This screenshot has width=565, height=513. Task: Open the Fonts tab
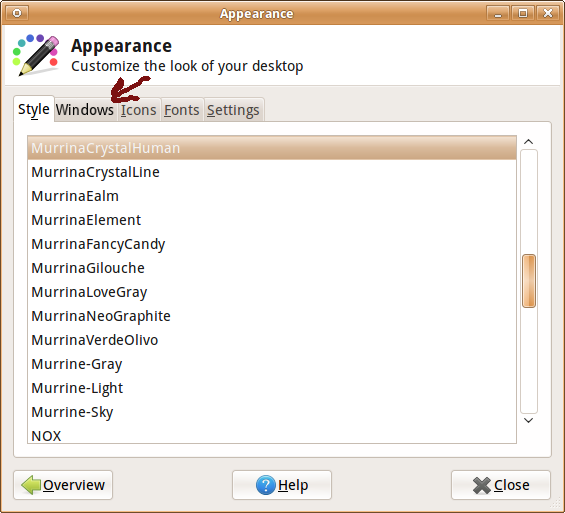182,110
